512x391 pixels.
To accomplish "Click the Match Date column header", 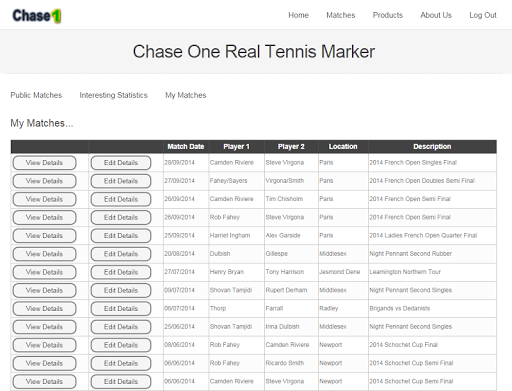I will 186,147.
